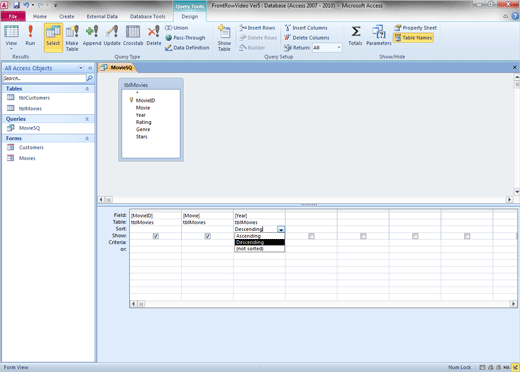Click table pane vertical scrollbar down arrow
520x372 pixels.
point(517,192)
